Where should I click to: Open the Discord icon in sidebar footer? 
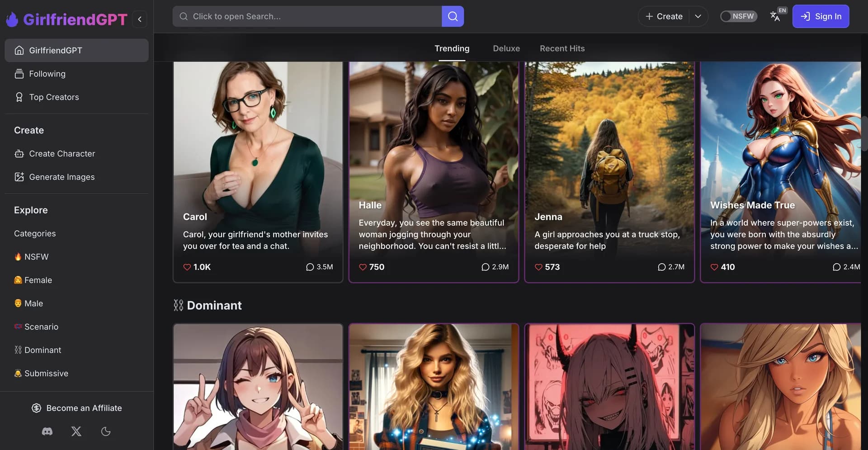47,431
